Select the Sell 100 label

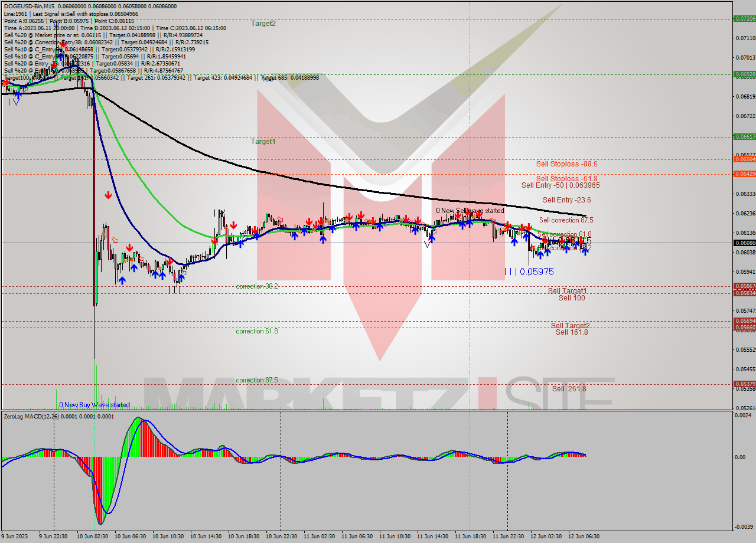click(572, 298)
